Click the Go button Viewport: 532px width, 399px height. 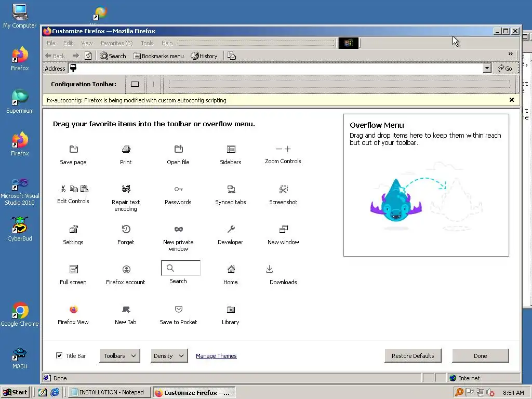point(505,68)
